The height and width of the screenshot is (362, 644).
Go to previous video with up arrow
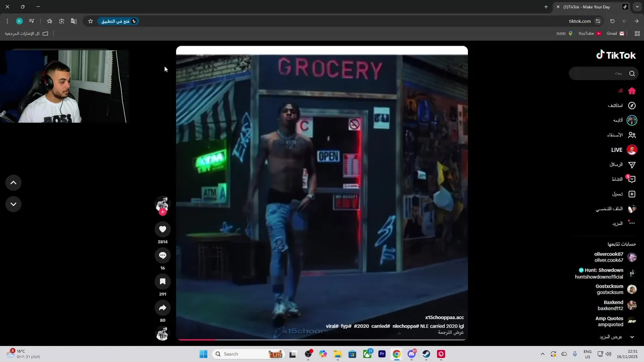(14, 183)
